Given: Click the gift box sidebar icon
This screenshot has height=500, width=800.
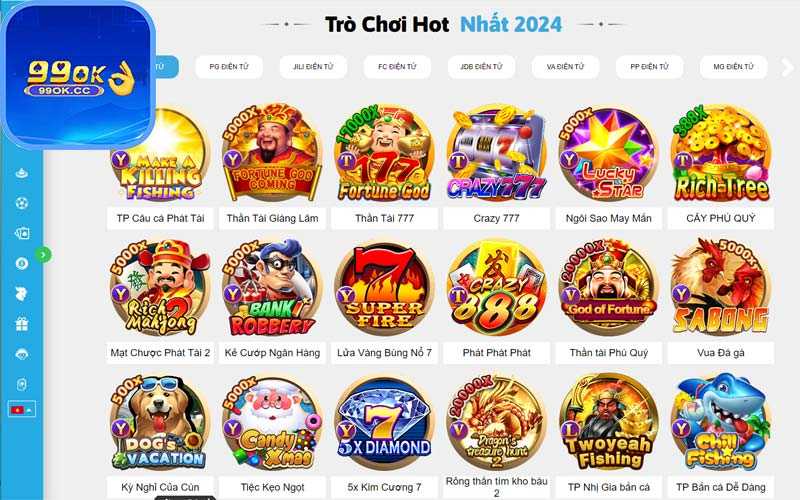Looking at the screenshot, I should 21,324.
